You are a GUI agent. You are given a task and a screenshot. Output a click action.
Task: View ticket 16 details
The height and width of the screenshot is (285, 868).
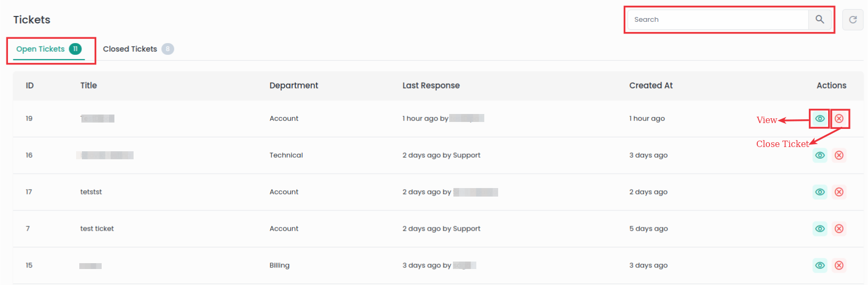tap(820, 156)
